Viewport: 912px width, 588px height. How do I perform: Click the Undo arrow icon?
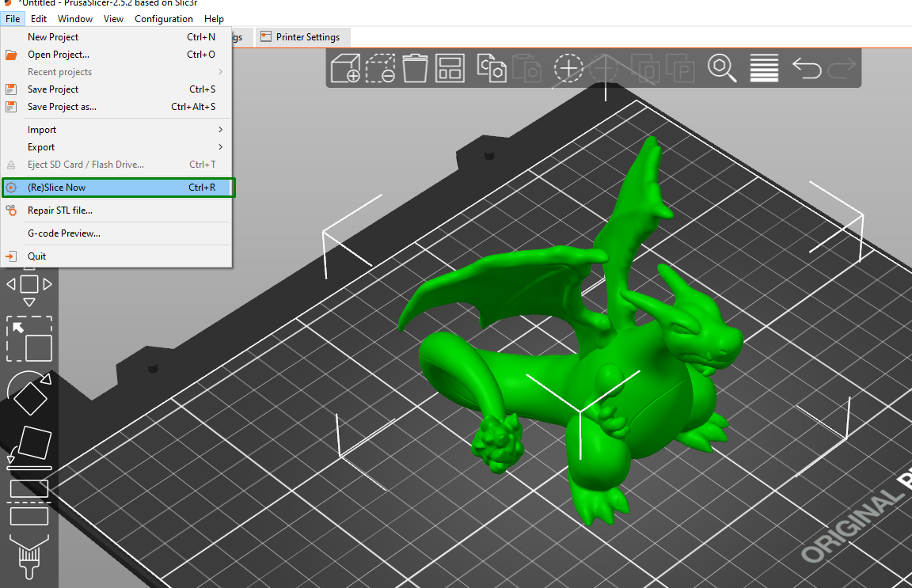coord(807,69)
